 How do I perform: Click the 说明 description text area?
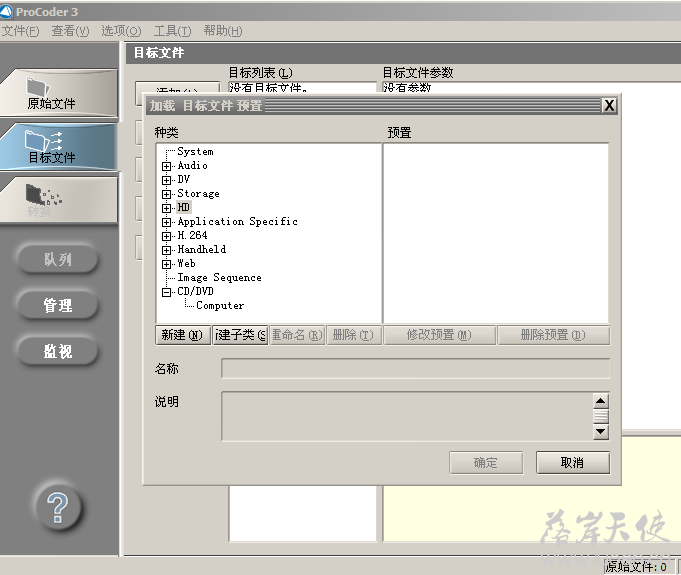tap(407, 416)
